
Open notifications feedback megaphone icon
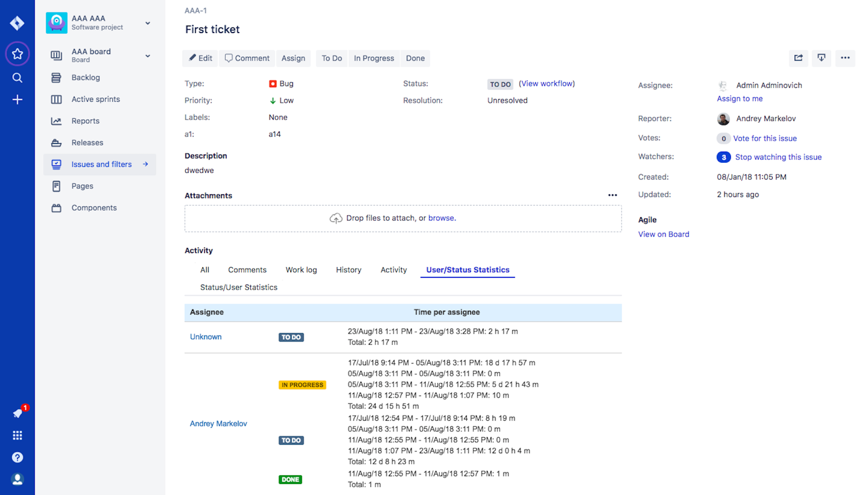[x=18, y=414]
